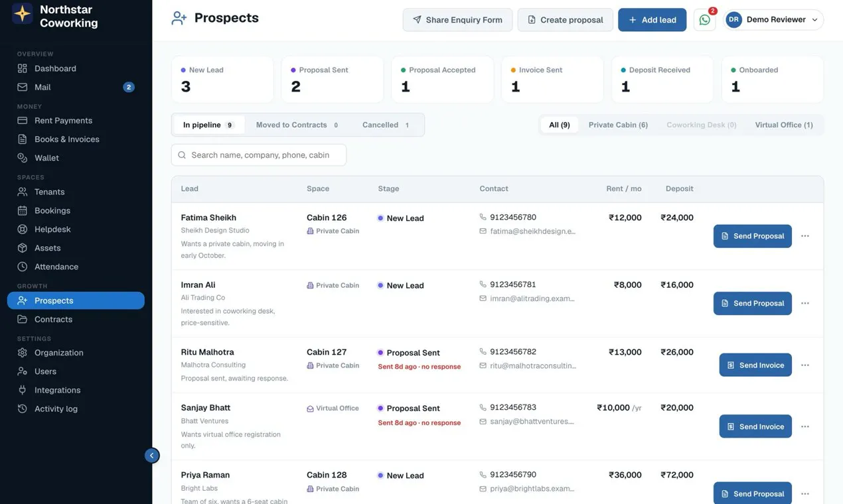Click the Northstar Coworking star logo
This screenshot has height=504, width=843.
pos(23,14)
